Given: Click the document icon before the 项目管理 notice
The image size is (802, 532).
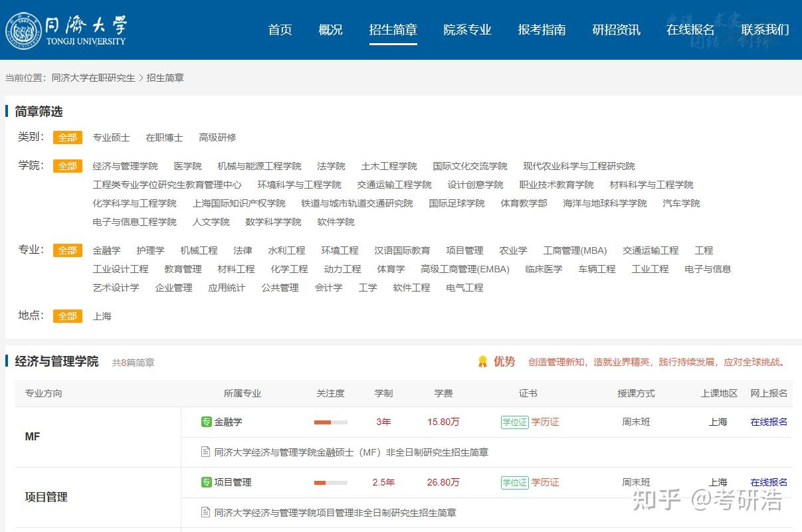Looking at the screenshot, I should pos(205,512).
